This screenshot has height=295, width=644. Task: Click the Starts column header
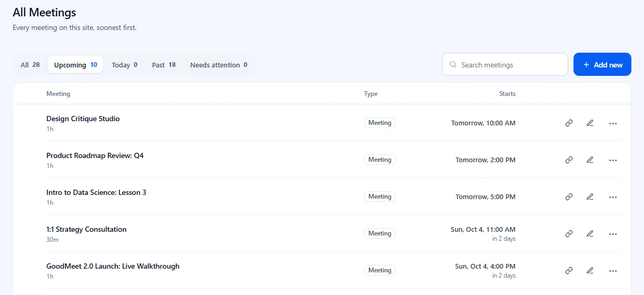(x=507, y=94)
